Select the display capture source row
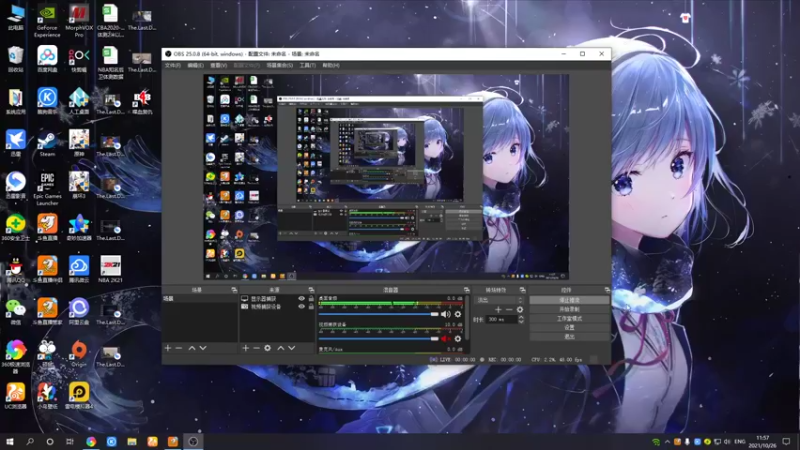The height and width of the screenshot is (450, 800). tap(277, 298)
